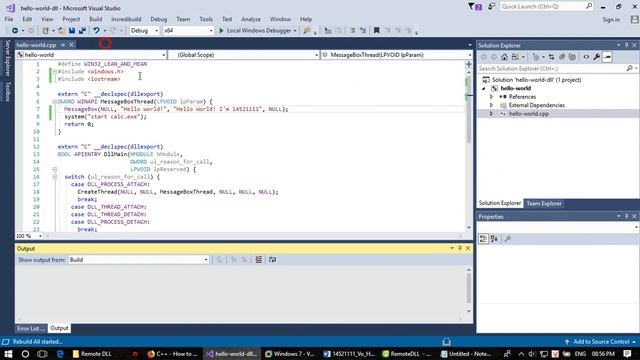Clear All output icon in Output panel
This screenshot has height=360, width=640.
pyautogui.click(x=259, y=260)
